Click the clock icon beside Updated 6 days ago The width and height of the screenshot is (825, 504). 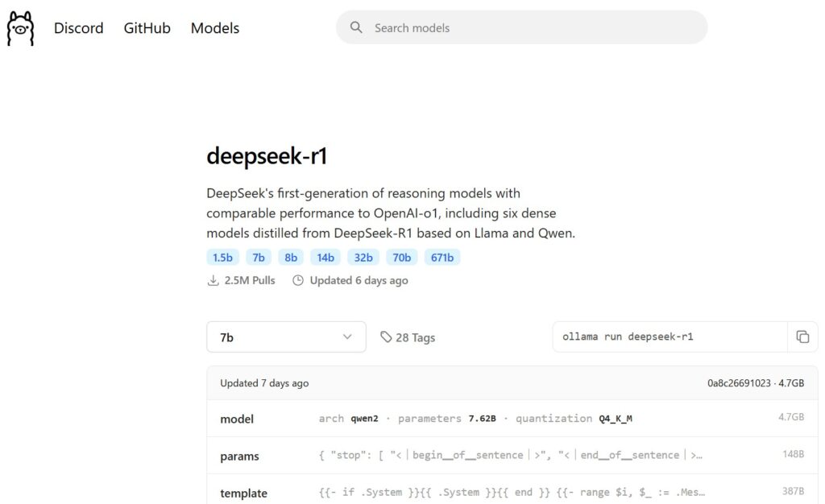tap(298, 279)
